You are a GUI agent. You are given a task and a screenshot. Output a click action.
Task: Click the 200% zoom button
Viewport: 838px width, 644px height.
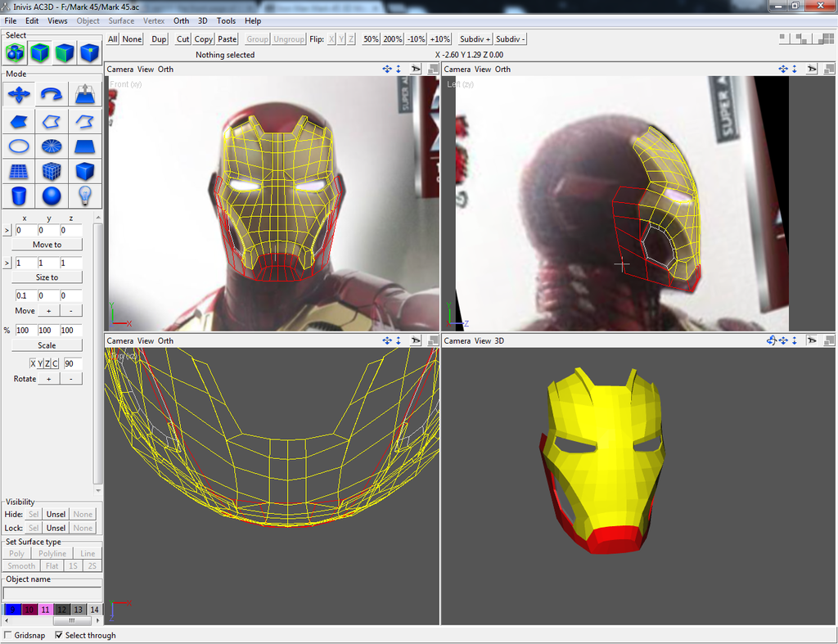(392, 39)
